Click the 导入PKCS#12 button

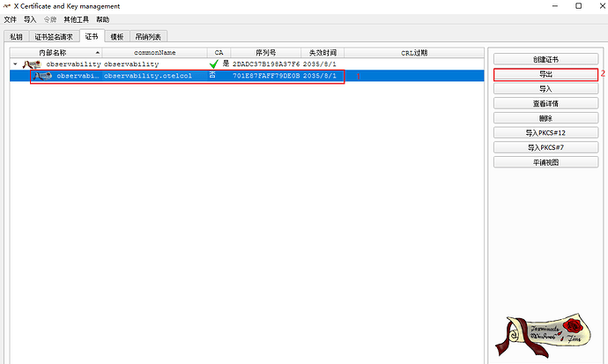pyautogui.click(x=545, y=132)
